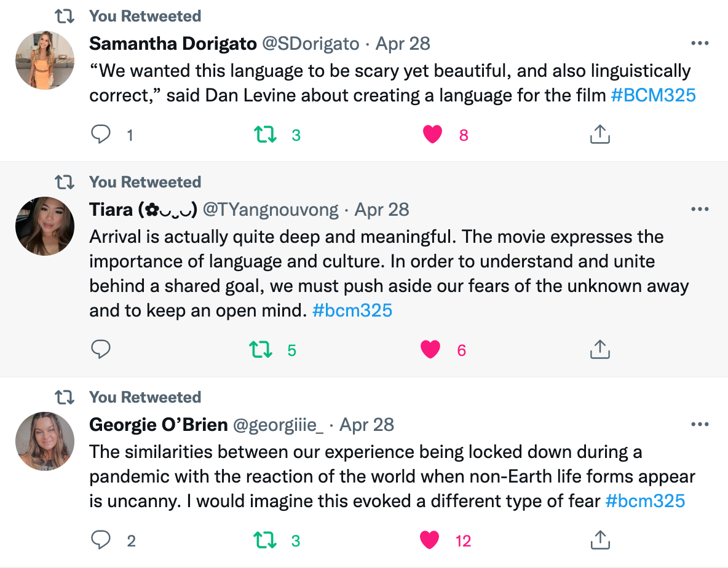Viewport: 728px width, 568px height.
Task: Open the @SDorigato handle link
Action: click(311, 44)
